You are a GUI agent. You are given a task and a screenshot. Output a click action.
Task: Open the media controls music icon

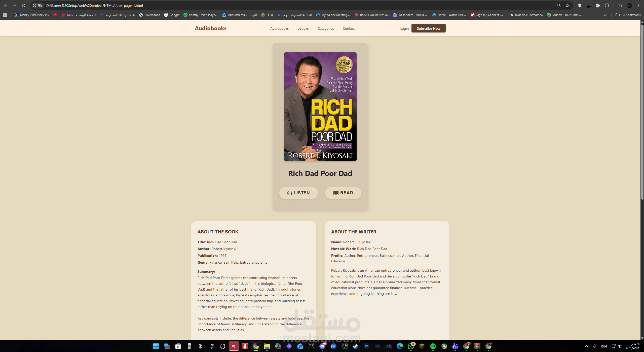pos(620,6)
